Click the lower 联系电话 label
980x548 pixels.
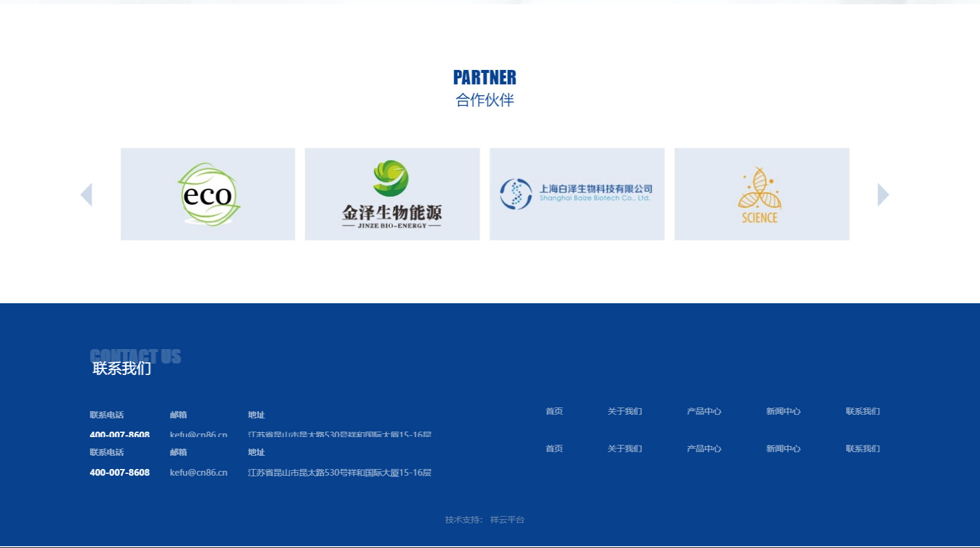[x=107, y=452]
